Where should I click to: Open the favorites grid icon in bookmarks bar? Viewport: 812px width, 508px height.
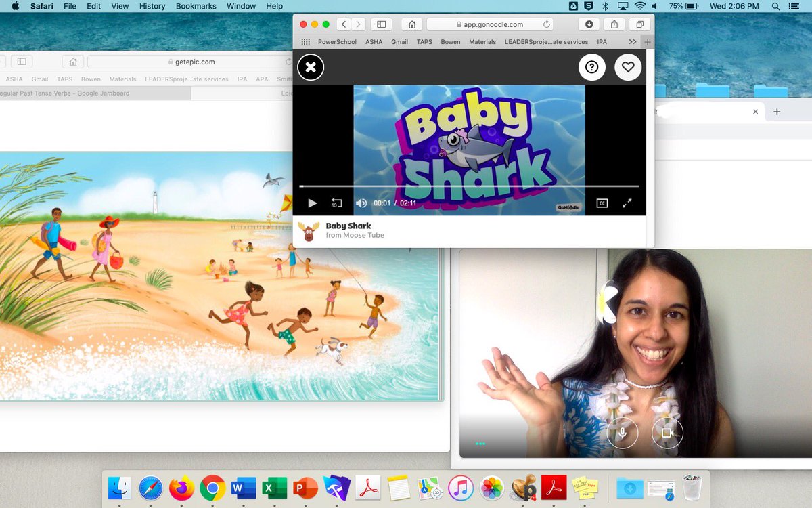[305, 42]
